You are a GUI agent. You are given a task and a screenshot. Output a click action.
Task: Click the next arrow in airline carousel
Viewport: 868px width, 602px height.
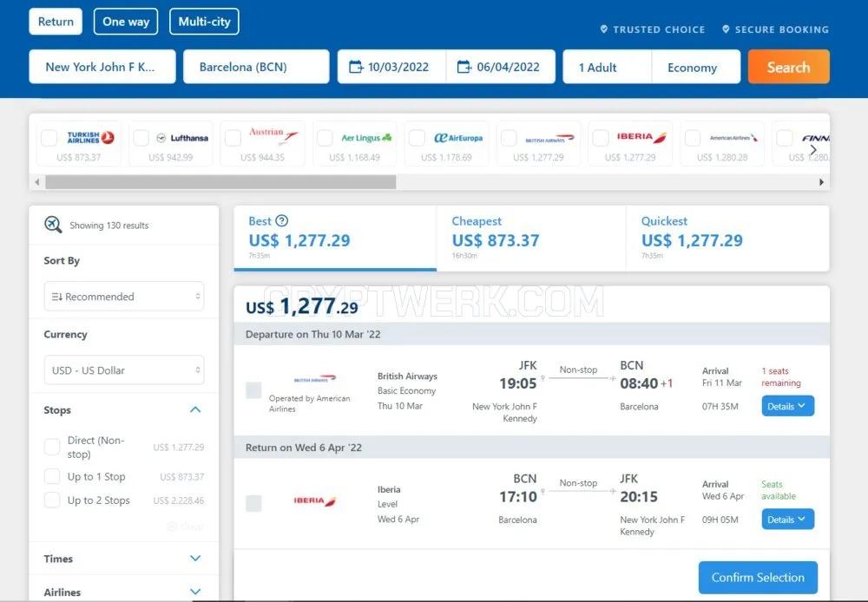[812, 150]
